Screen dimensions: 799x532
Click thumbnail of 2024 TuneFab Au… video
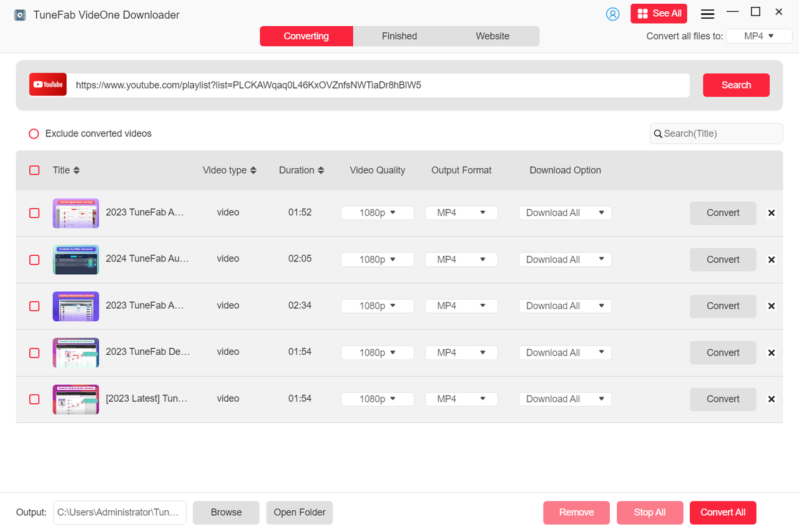pyautogui.click(x=76, y=259)
